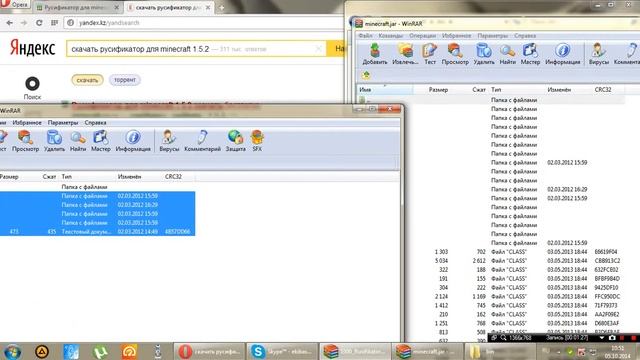Click the Opera menu button
Image resolution: width=640 pixels, height=360 pixels.
click(14, 4)
